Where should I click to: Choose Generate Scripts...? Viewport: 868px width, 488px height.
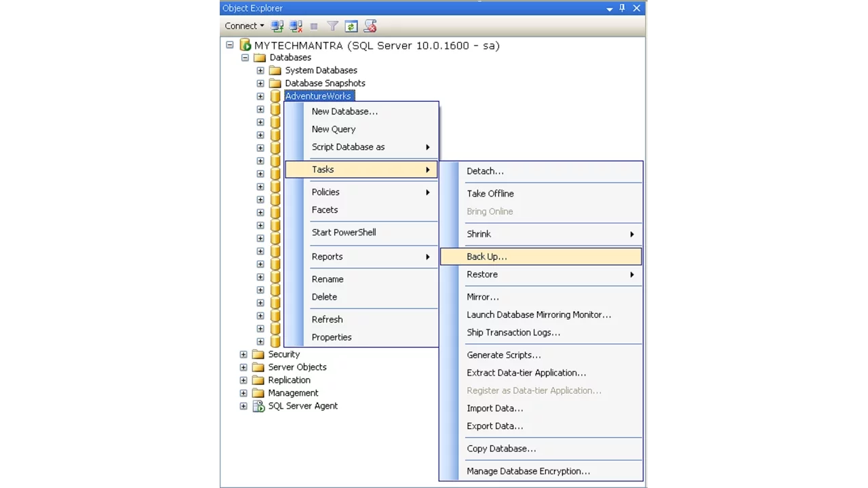coord(540,354)
